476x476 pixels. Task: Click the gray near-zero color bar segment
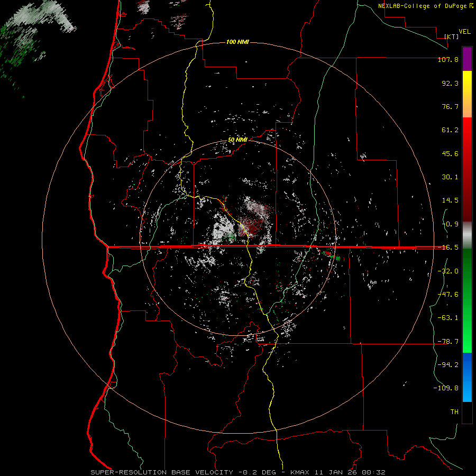point(467,235)
